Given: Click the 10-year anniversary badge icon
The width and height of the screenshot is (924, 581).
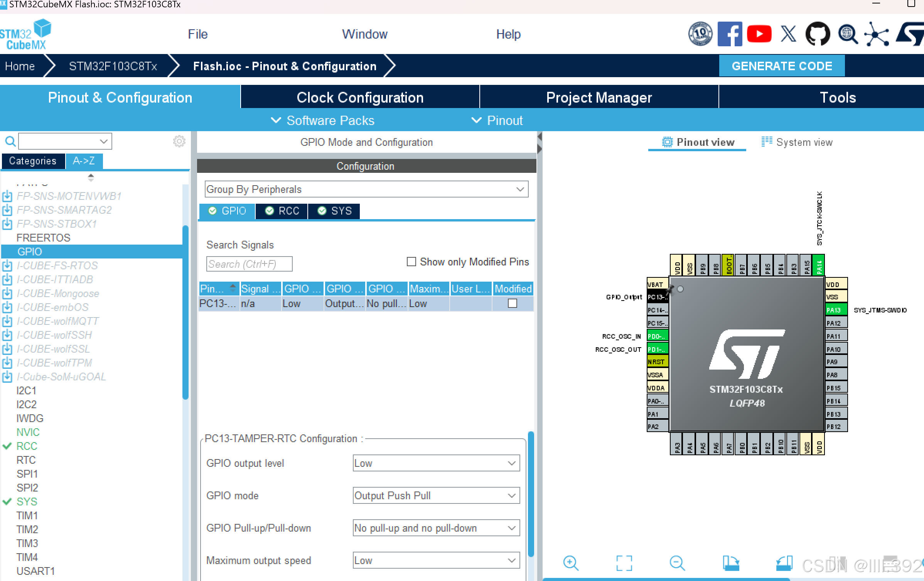Looking at the screenshot, I should pyautogui.click(x=700, y=34).
